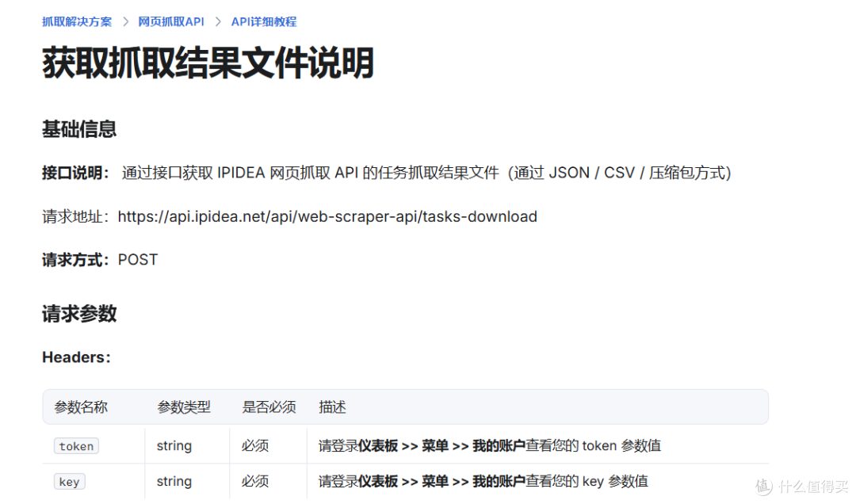The image size is (856, 504).
Task: Click the chevron after 抓取解决方案
Action: [125, 22]
